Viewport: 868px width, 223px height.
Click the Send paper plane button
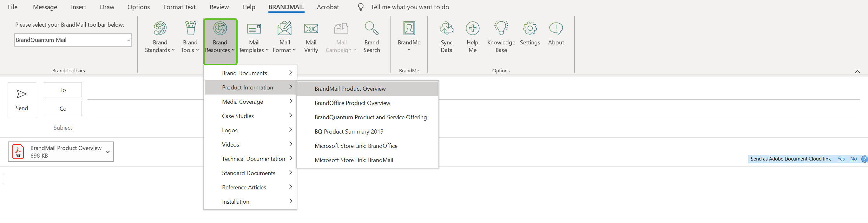tap(22, 100)
